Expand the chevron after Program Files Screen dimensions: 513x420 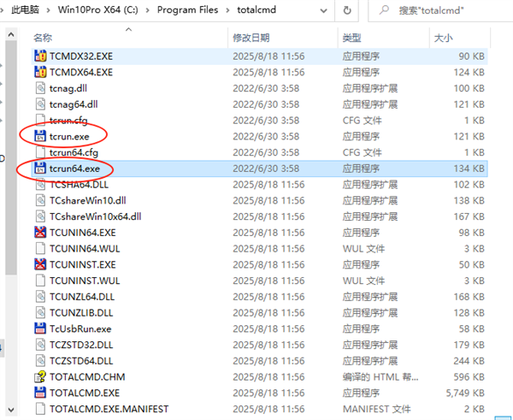[x=227, y=10]
